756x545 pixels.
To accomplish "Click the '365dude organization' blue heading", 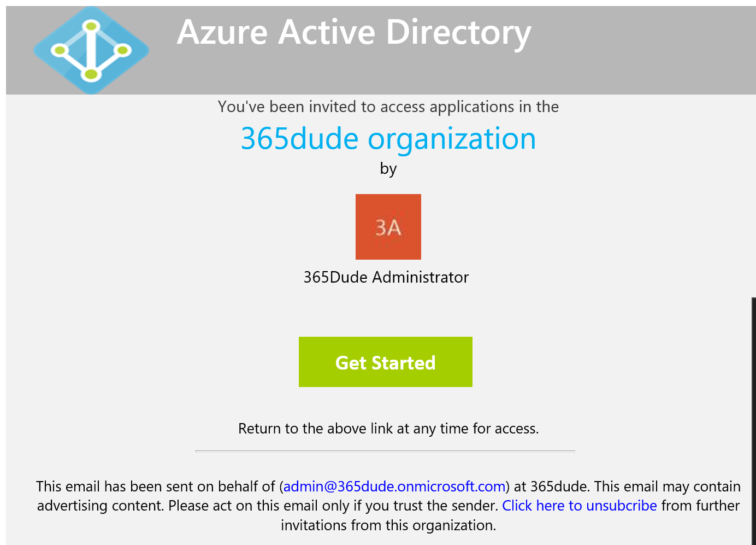I will (388, 138).
